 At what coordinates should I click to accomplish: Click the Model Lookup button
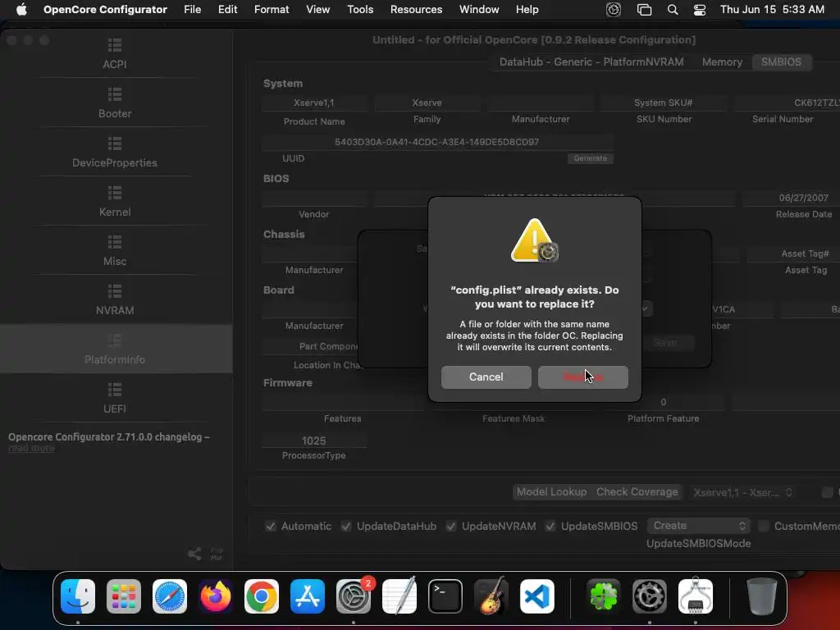(x=551, y=492)
